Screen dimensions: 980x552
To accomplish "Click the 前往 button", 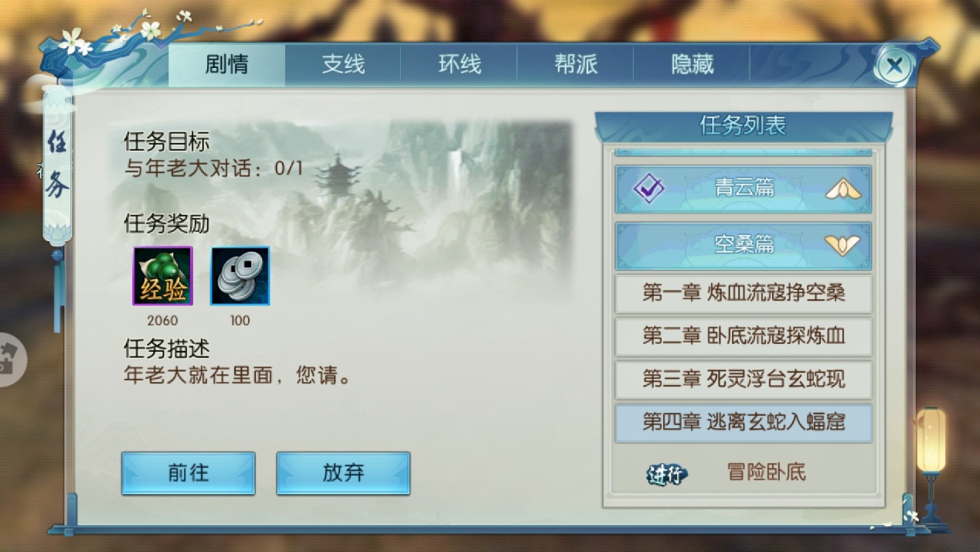I will [189, 473].
